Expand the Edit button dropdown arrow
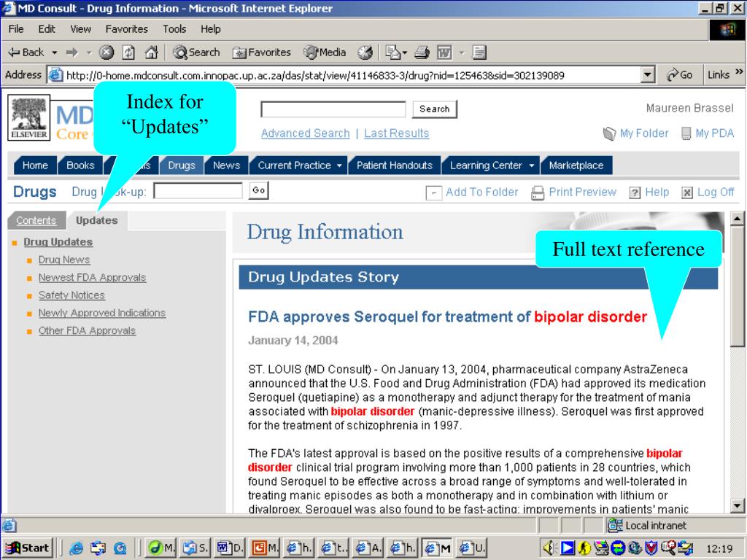Image resolution: width=747 pixels, height=560 pixels. pos(462,52)
